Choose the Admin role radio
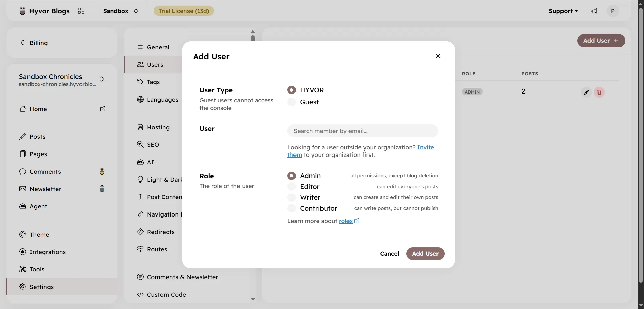644x309 pixels. 291,176
